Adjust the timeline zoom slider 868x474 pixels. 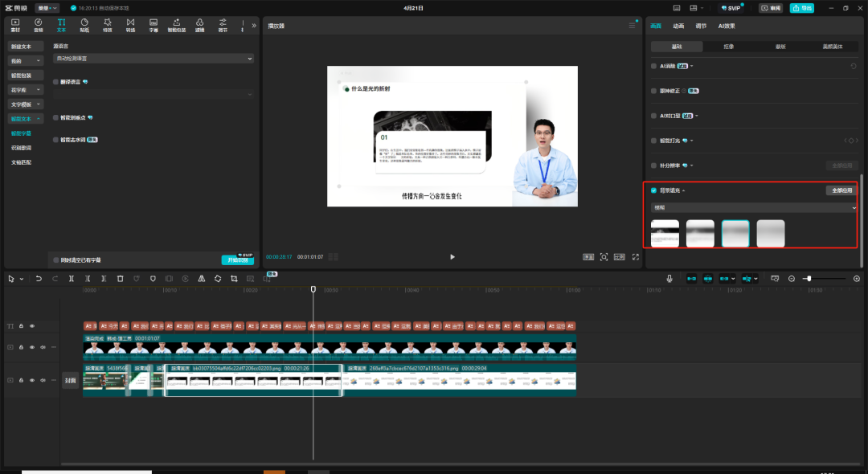[x=809, y=279]
